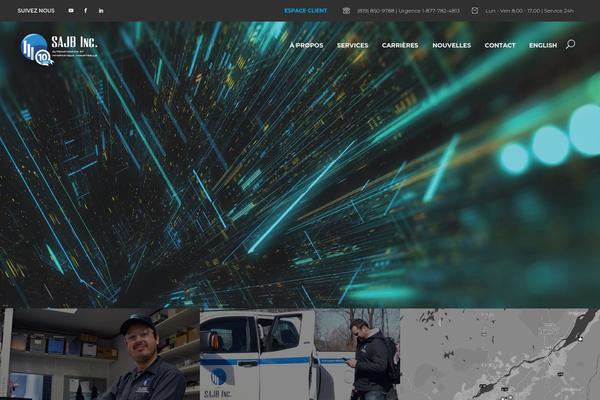This screenshot has width=600, height=400.
Task: Open the search magnifier icon
Action: (570, 44)
